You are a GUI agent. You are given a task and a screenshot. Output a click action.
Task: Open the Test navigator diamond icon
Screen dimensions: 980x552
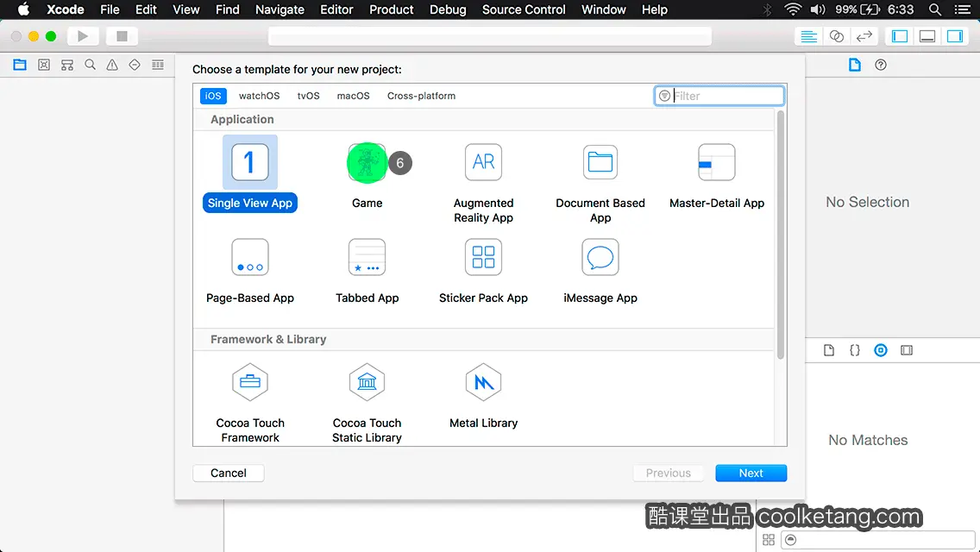(x=135, y=65)
